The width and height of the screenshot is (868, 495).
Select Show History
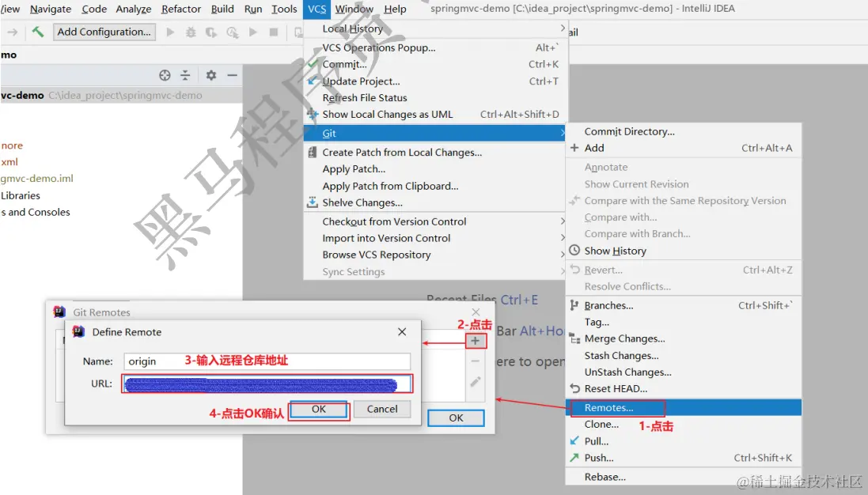click(684, 251)
